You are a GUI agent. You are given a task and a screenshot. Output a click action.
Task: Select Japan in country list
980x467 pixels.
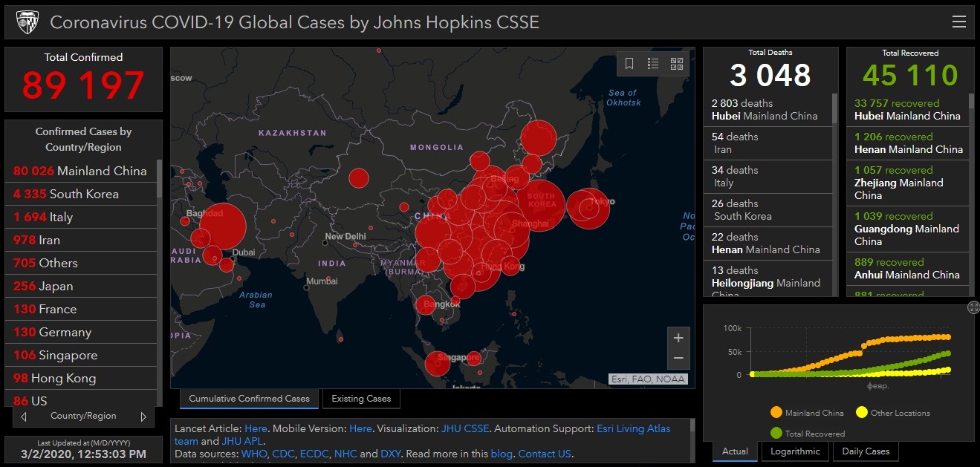point(80,286)
